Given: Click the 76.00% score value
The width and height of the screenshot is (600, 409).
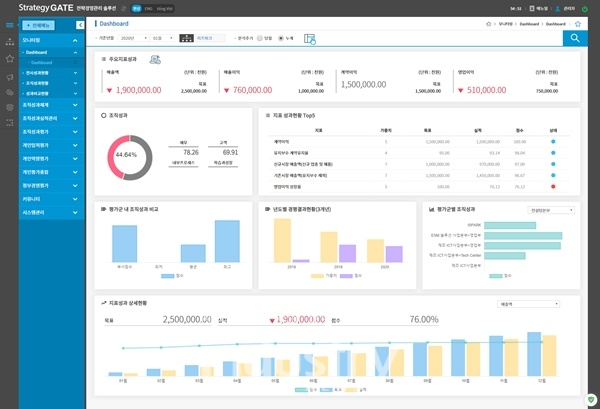Looking at the screenshot, I should pos(424,319).
